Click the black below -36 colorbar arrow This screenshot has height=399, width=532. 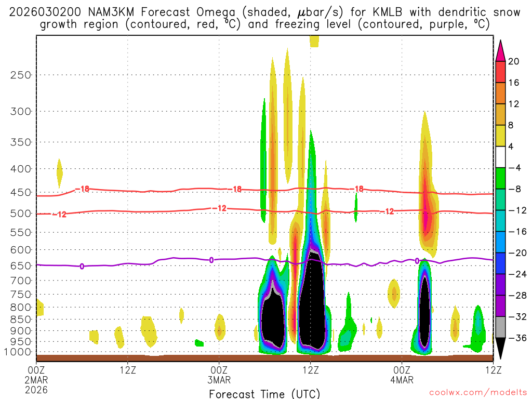click(500, 349)
